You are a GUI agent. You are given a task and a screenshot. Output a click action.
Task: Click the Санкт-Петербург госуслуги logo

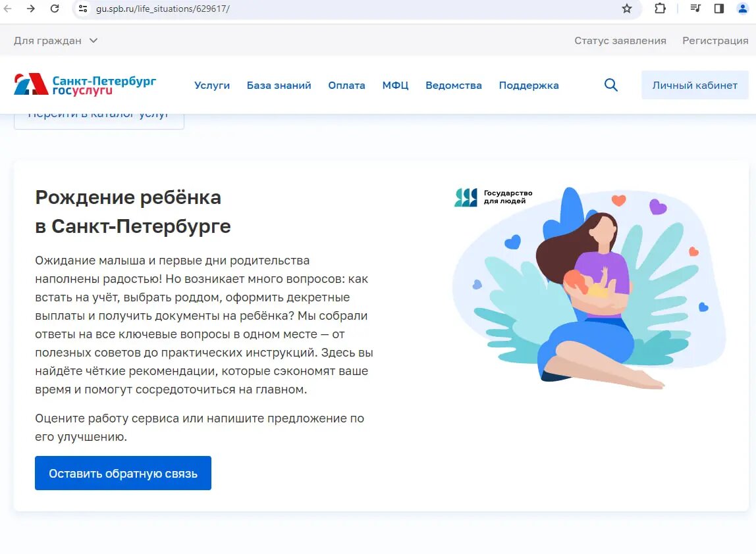click(x=86, y=85)
